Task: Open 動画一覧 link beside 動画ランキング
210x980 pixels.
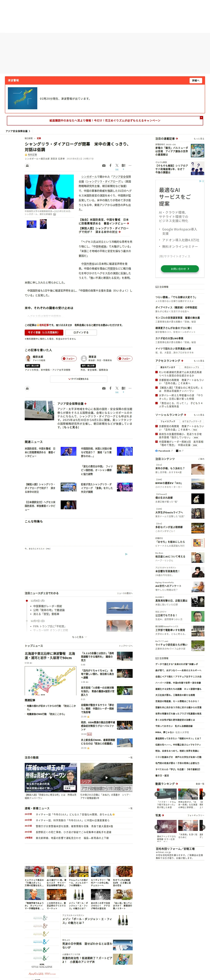Action: coord(200,784)
